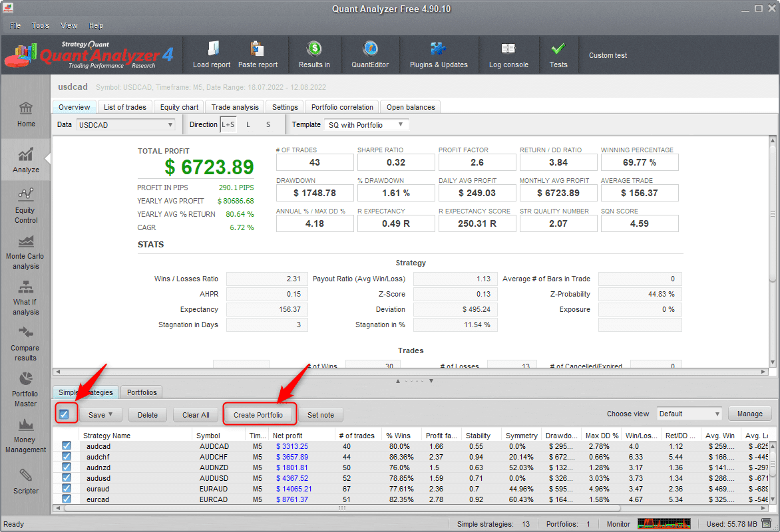Switch to the Portfolio correlation tab
Image resolution: width=780 pixels, height=532 pixels.
[x=342, y=107]
